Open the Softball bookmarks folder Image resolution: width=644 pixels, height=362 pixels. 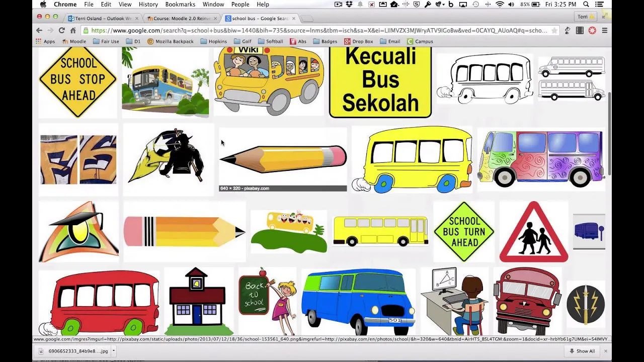(270, 41)
